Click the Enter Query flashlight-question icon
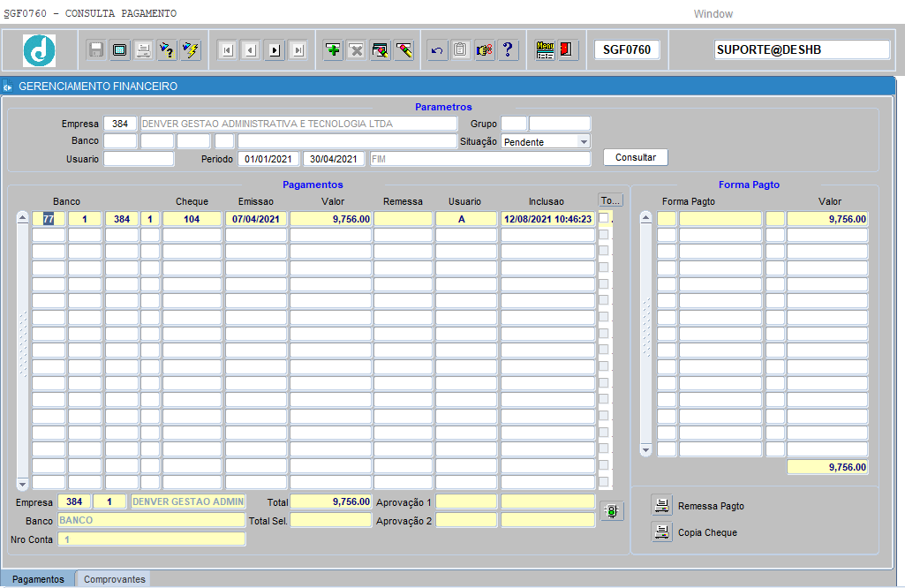 [167, 50]
